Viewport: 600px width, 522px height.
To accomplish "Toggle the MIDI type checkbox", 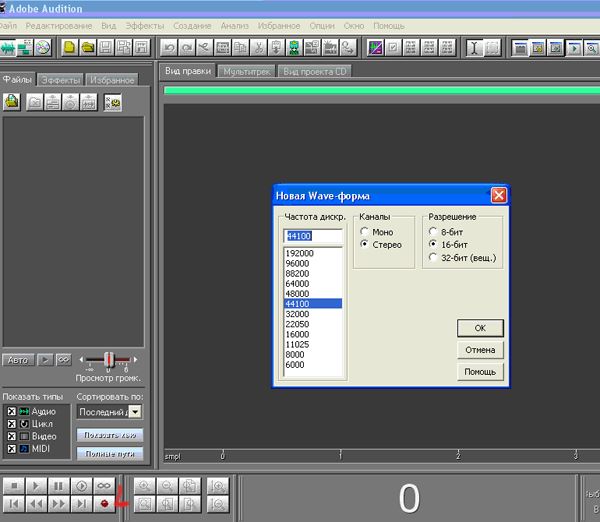I will point(12,449).
